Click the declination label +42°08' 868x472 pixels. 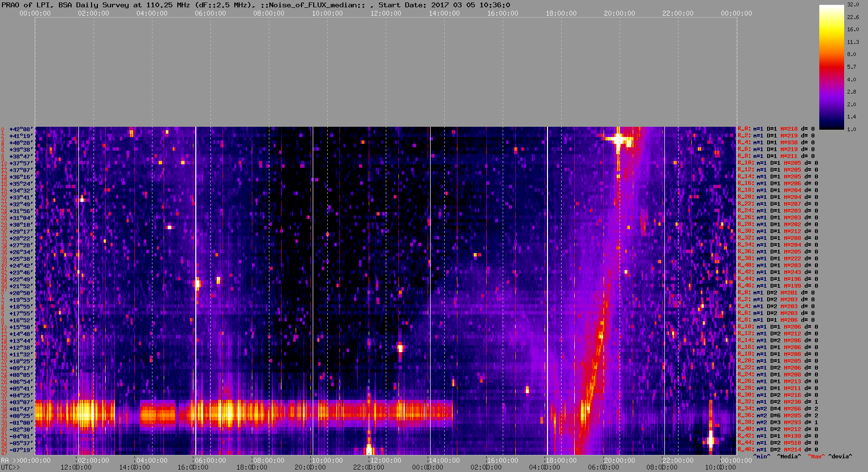pyautogui.click(x=21, y=129)
